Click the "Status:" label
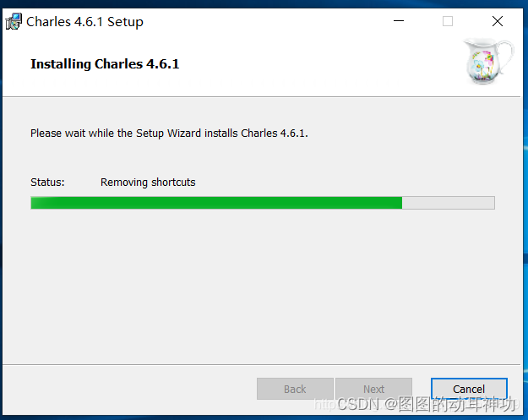528x420 pixels. click(x=47, y=183)
